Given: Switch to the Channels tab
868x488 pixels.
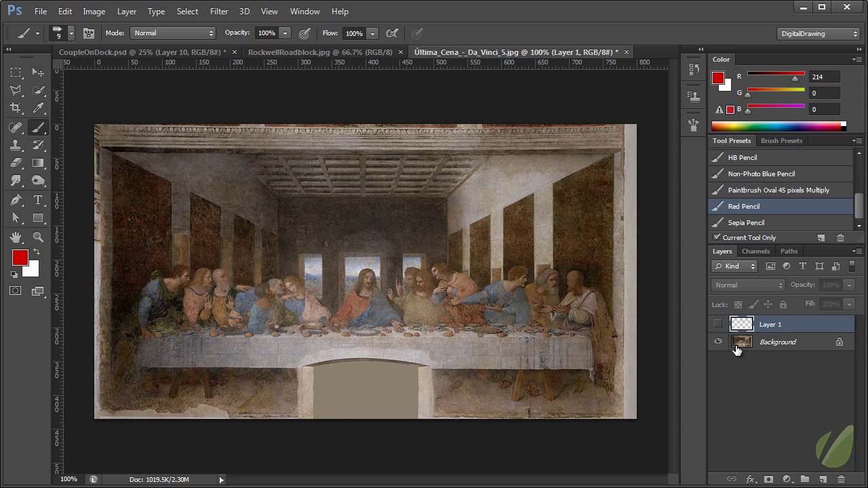Looking at the screenshot, I should [755, 251].
